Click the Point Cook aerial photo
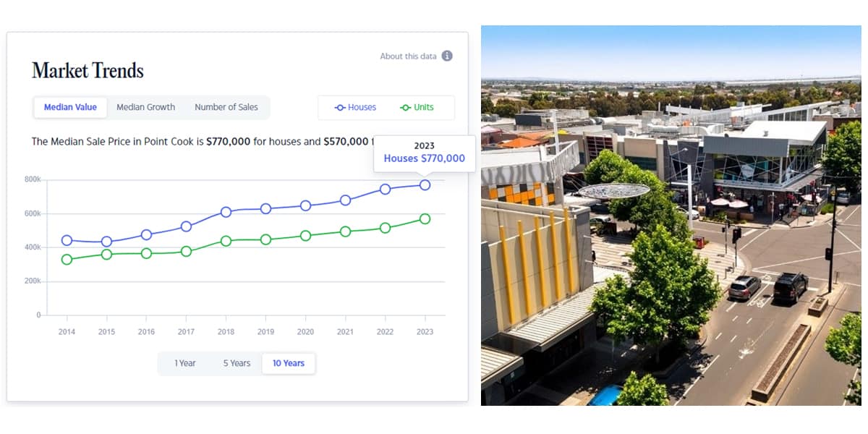Image resolution: width=868 pixels, height=434 pixels. coord(671,215)
